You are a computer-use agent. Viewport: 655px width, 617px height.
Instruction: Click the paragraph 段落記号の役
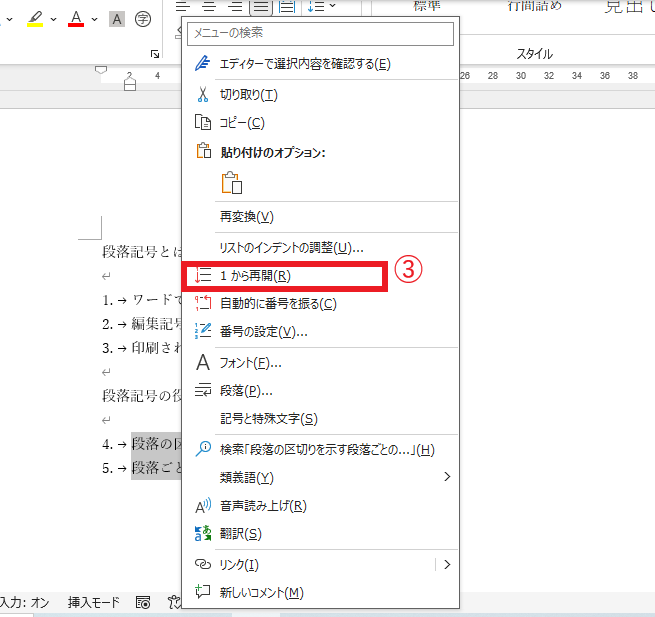[x=142, y=396]
